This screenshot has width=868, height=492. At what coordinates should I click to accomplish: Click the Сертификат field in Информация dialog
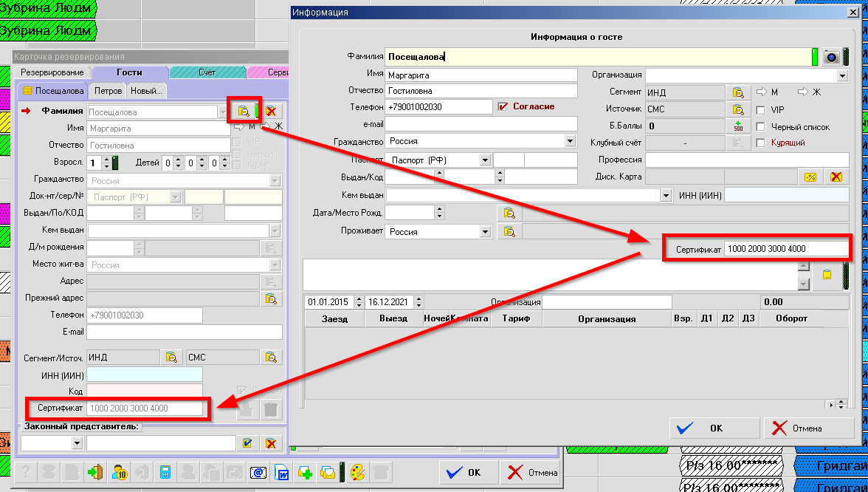click(785, 249)
